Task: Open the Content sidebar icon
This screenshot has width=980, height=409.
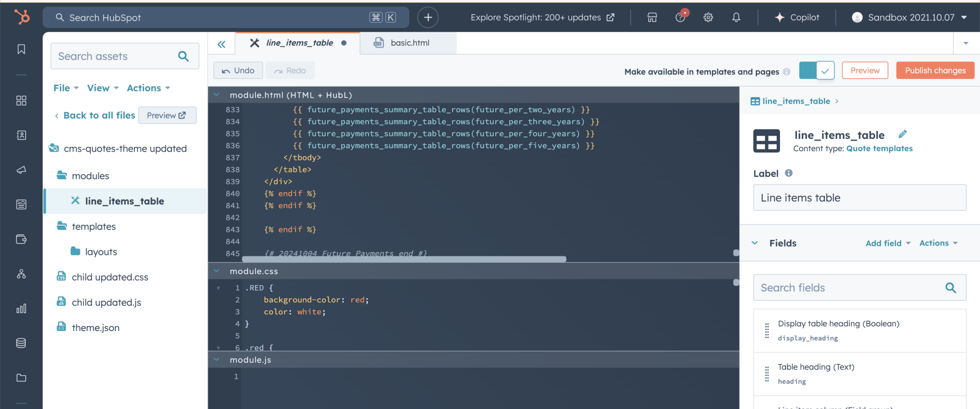Action: tap(21, 204)
